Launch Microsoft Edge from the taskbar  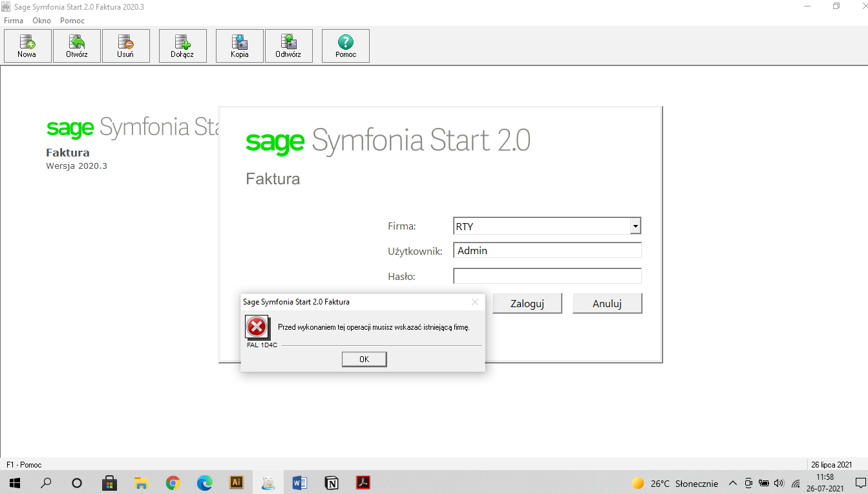[x=204, y=482]
